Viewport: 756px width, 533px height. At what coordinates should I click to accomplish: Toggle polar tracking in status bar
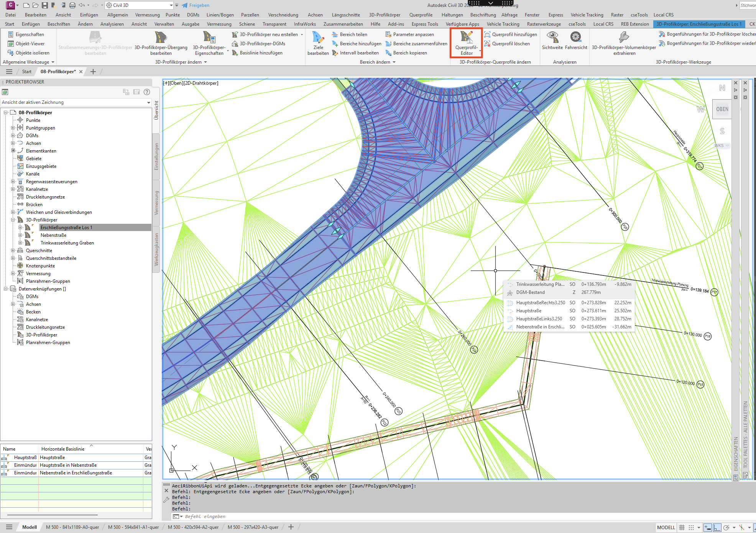click(726, 528)
